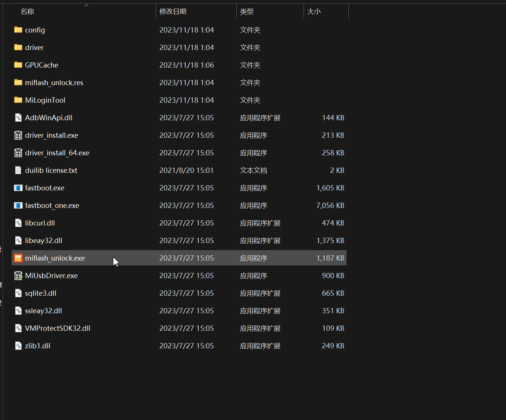Click the 900 KB size value

coord(333,276)
